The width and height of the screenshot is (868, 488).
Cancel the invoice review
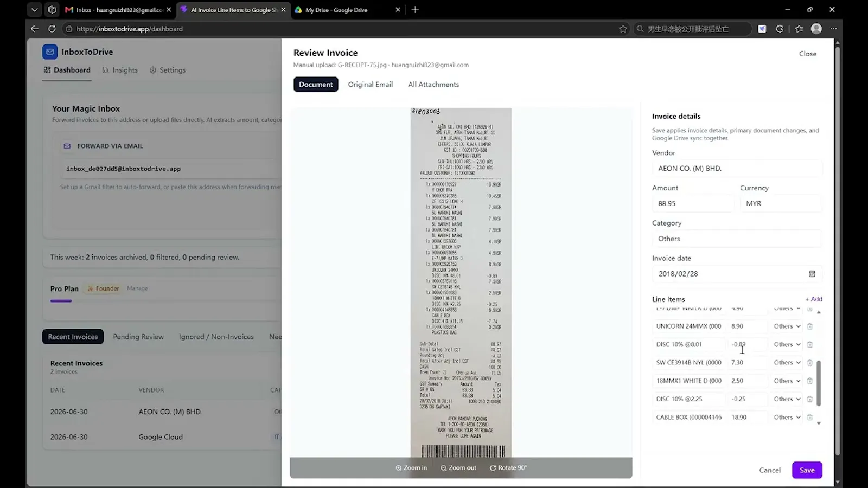pyautogui.click(x=770, y=470)
